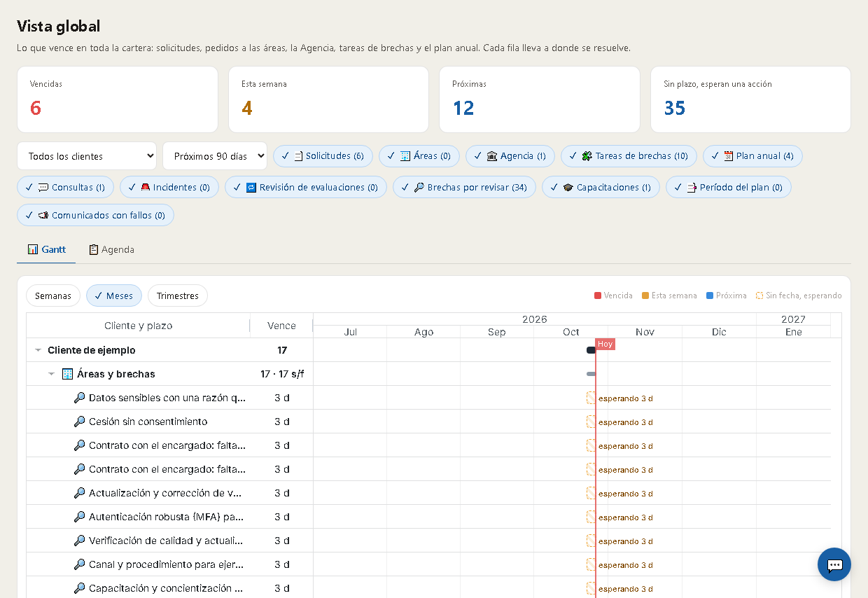This screenshot has width=868, height=598.
Task: Click the Agenda clipboard icon
Action: tap(93, 249)
